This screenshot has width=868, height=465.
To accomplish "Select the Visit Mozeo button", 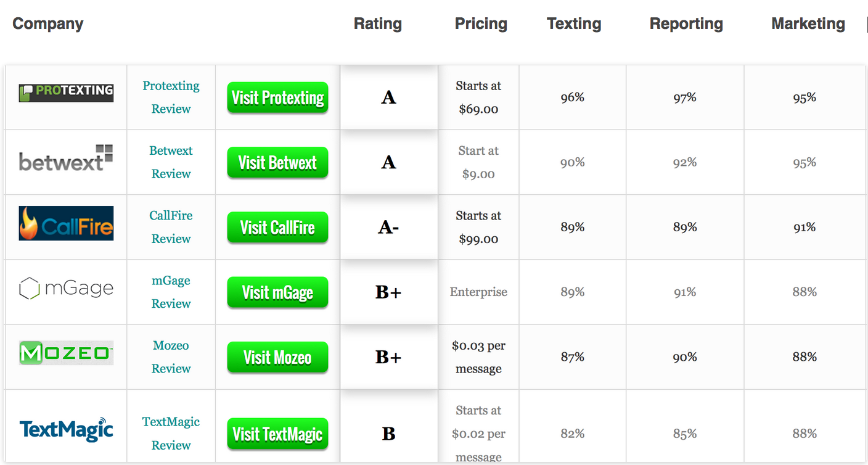I will 277,357.
